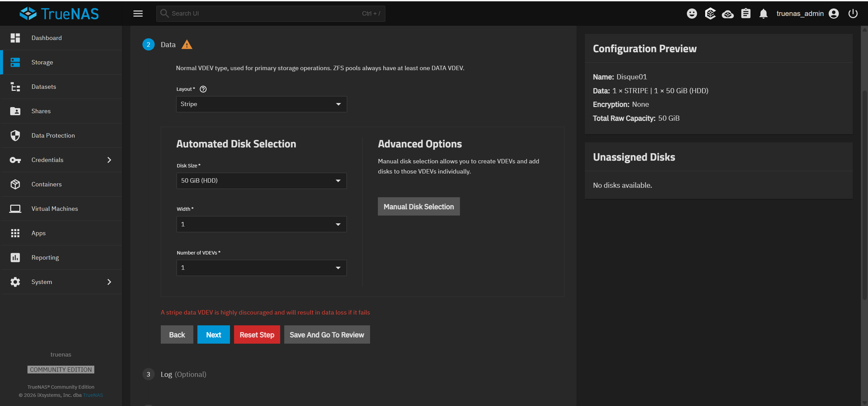Open the Apps menu item
The image size is (868, 406).
click(61, 233)
